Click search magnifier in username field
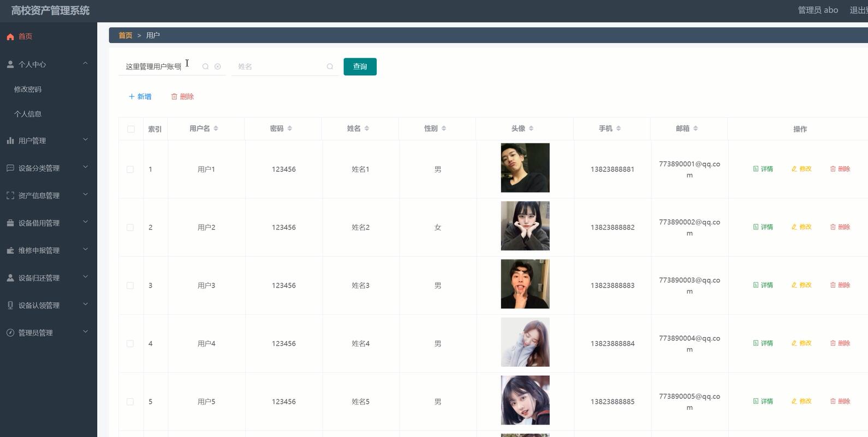Viewport: 868px width, 437px height. pos(205,67)
